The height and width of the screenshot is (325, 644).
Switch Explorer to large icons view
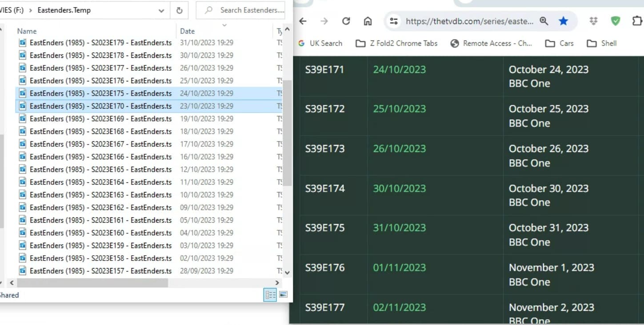pyautogui.click(x=283, y=295)
